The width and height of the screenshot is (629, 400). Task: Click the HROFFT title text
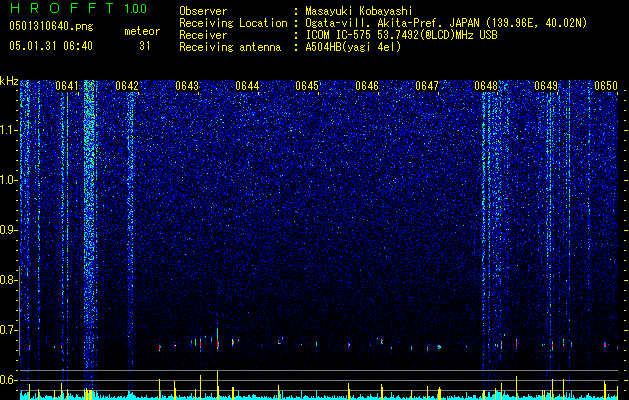pos(62,8)
